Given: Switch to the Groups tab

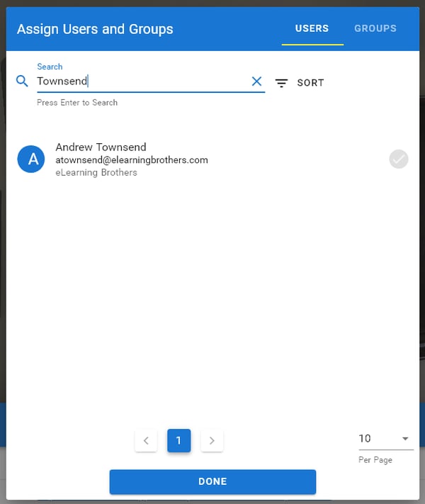Looking at the screenshot, I should coord(375,28).
